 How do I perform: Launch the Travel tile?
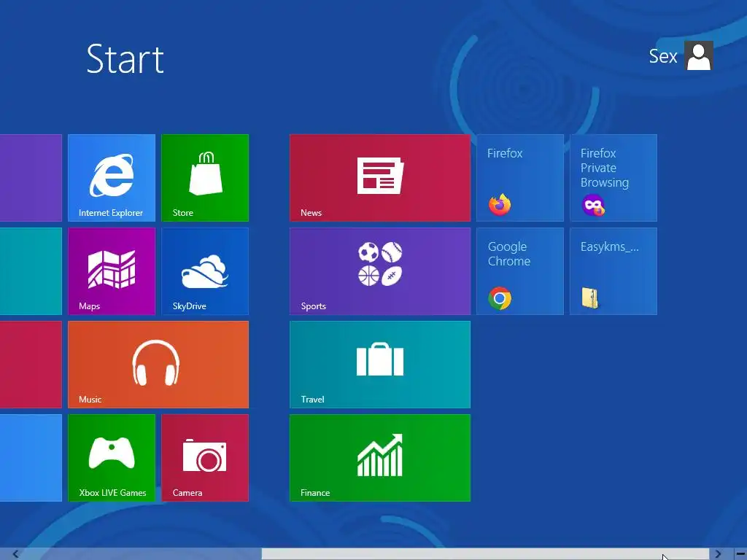coord(379,365)
